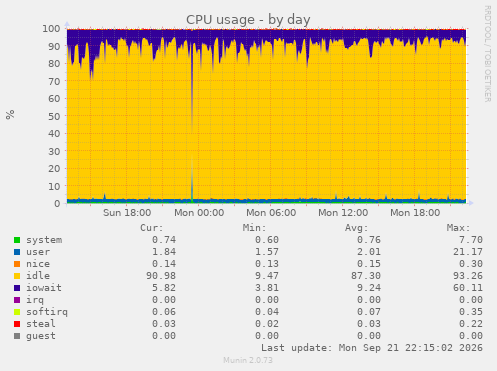Click the 'Mon 06:00' x-axis label
Screen dimensions: 497x371
pos(271,213)
